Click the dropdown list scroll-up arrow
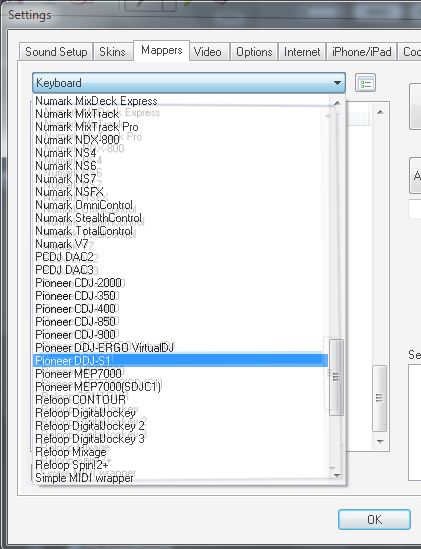Viewport: 421px width, 549px height. [337, 103]
